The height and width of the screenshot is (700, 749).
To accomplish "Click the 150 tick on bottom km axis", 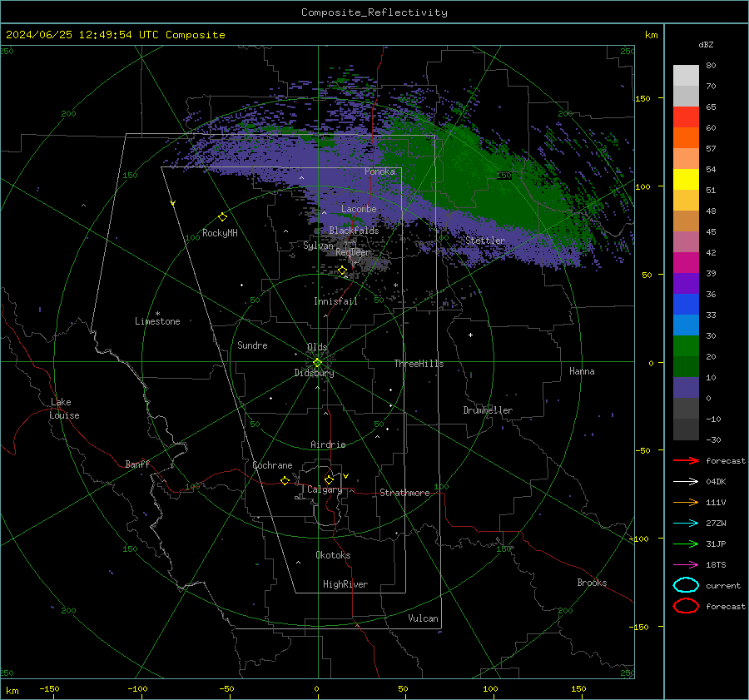I will click(578, 688).
